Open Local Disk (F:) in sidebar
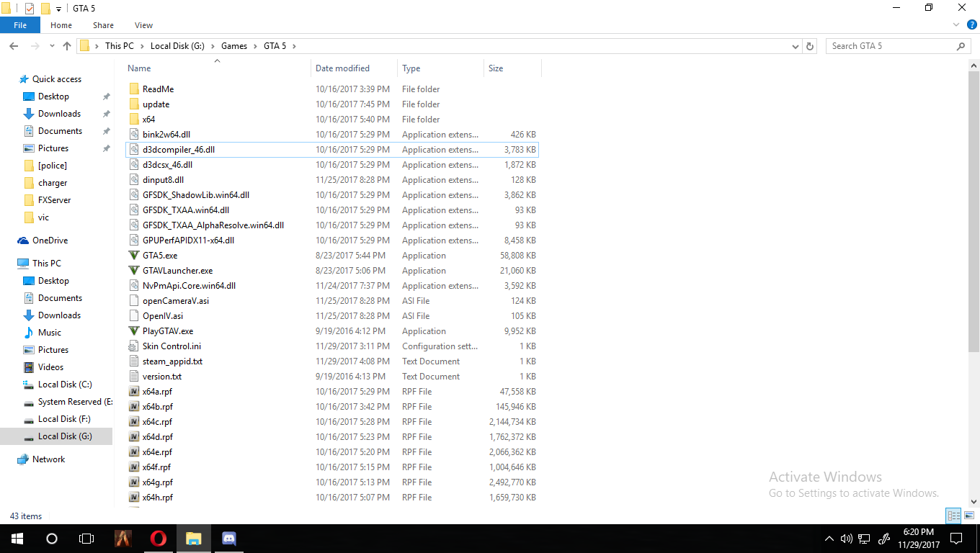Screen dimensions: 980x553 tap(65, 419)
